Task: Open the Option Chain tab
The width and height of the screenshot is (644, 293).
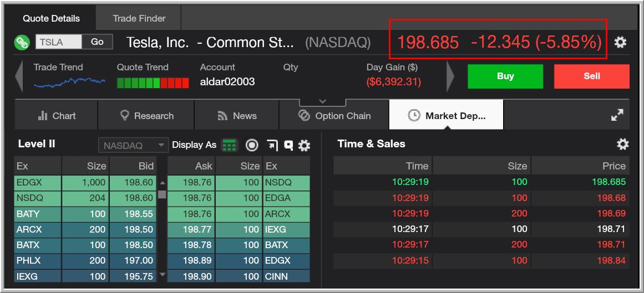Action: pos(334,116)
